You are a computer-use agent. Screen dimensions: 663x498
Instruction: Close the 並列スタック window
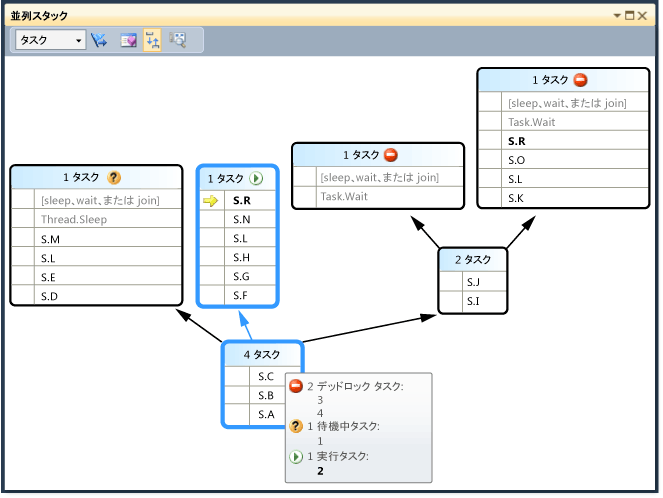tap(642, 16)
